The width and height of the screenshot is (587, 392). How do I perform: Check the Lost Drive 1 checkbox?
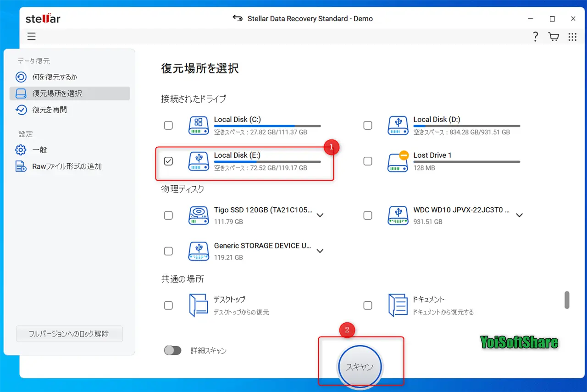[368, 161]
